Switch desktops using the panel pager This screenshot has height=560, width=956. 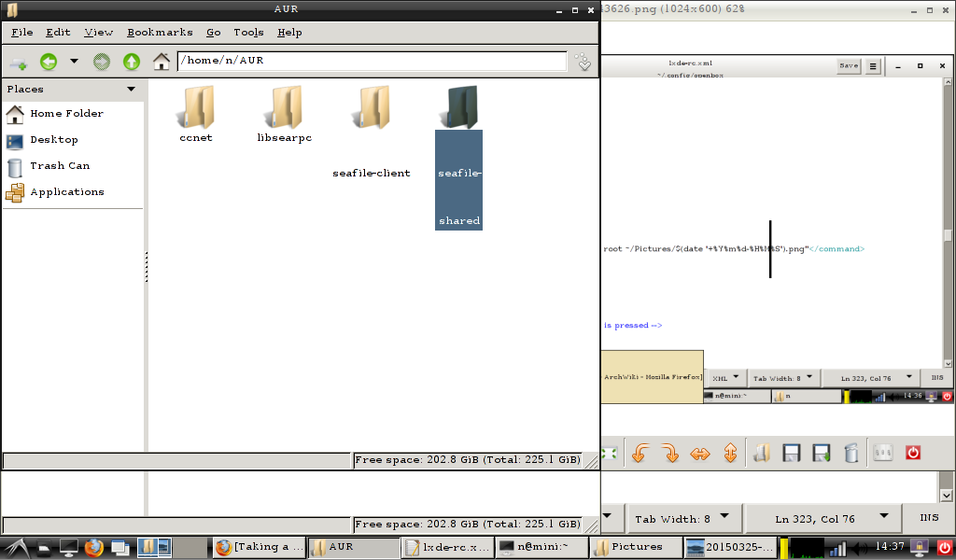click(172, 548)
